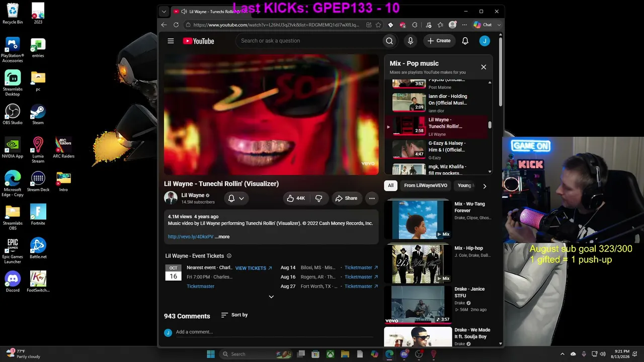Screen dimensions: 644x362
Task: Open the Stream Deck desktop shortcut
Action: coord(38,181)
